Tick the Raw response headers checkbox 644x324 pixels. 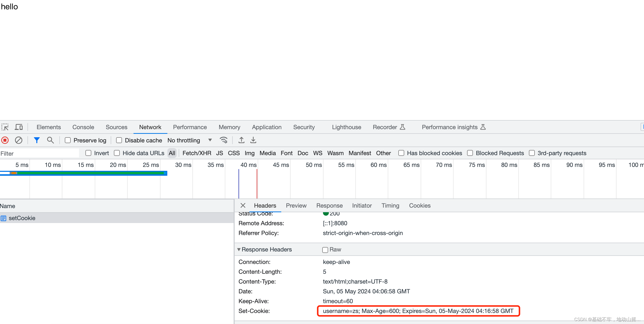[325, 250]
